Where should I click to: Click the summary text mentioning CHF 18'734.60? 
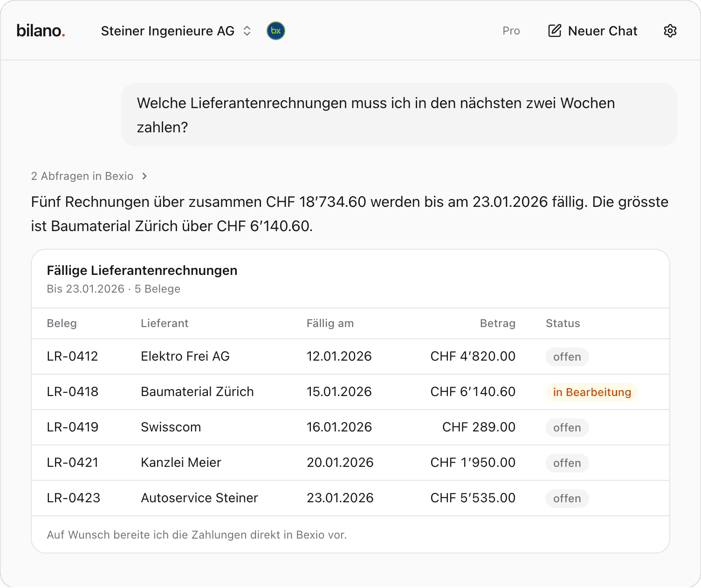point(350,214)
